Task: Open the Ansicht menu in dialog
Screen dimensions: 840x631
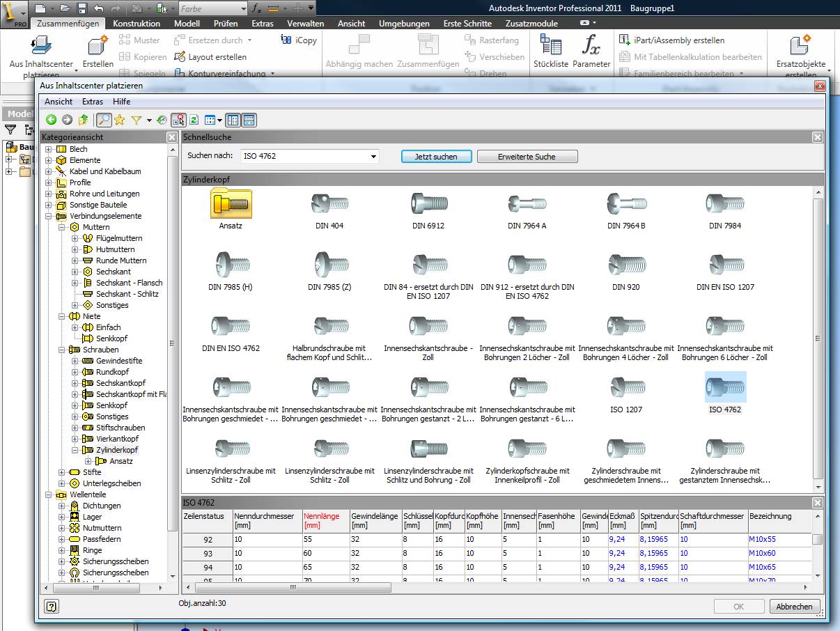Action: pos(59,102)
